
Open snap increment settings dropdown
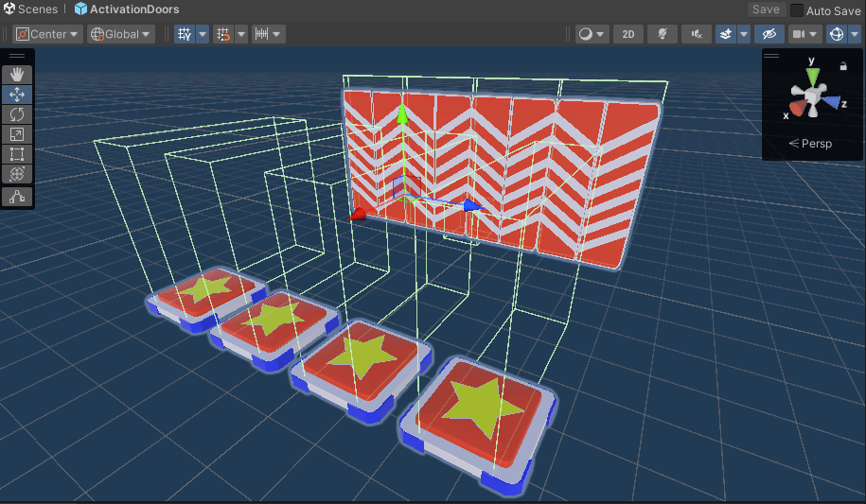pos(269,34)
